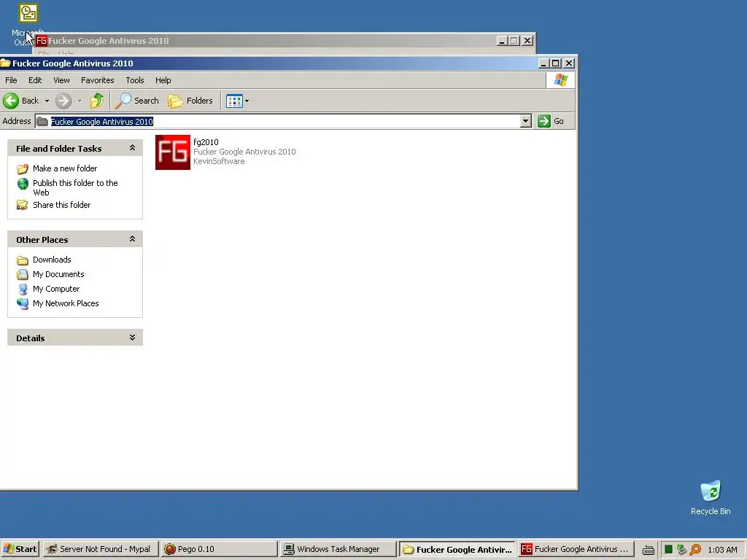Click the orange magnifier tray icon
The image size is (747, 560).
695,550
